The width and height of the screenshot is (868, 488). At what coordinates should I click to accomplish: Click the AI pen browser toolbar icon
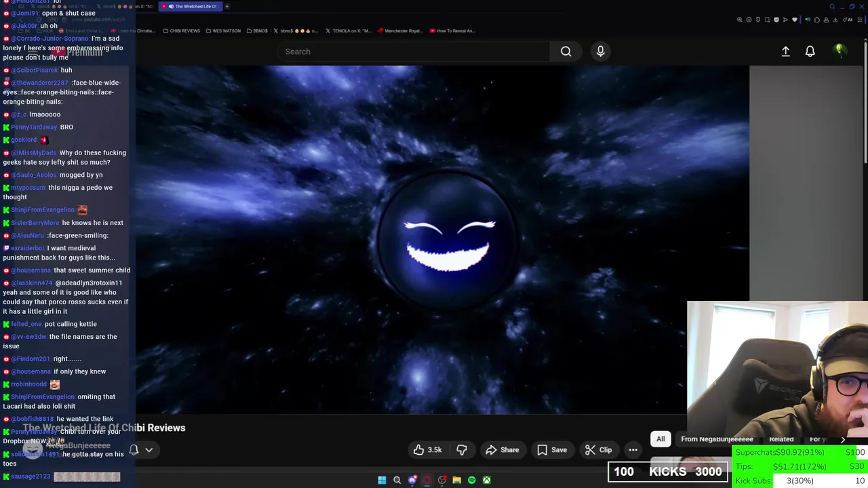[x=848, y=20]
